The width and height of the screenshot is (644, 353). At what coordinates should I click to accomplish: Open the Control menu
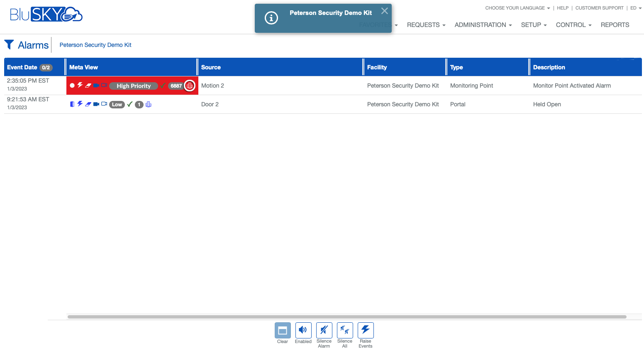(x=573, y=25)
